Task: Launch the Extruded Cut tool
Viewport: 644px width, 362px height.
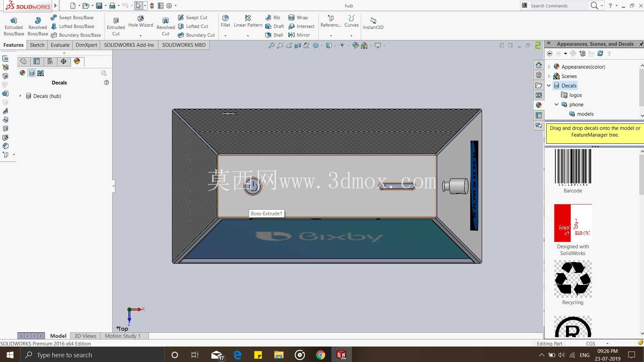Action: point(116,27)
